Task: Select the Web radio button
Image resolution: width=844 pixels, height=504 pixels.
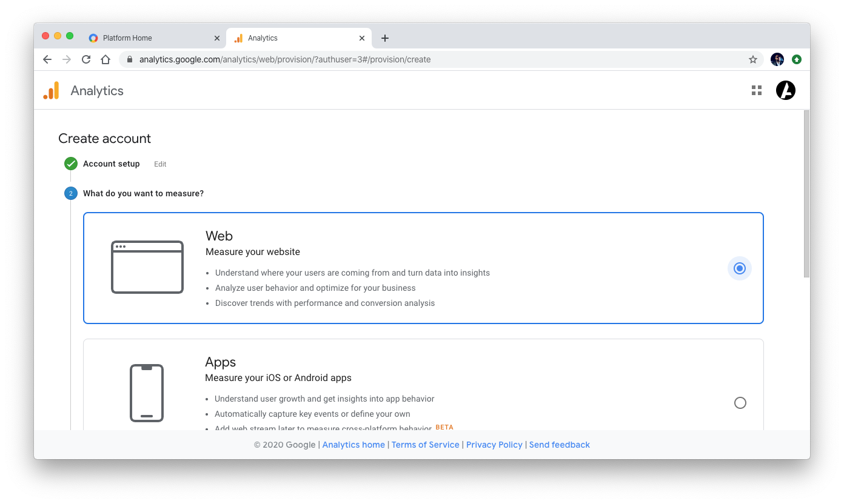Action: (x=740, y=268)
